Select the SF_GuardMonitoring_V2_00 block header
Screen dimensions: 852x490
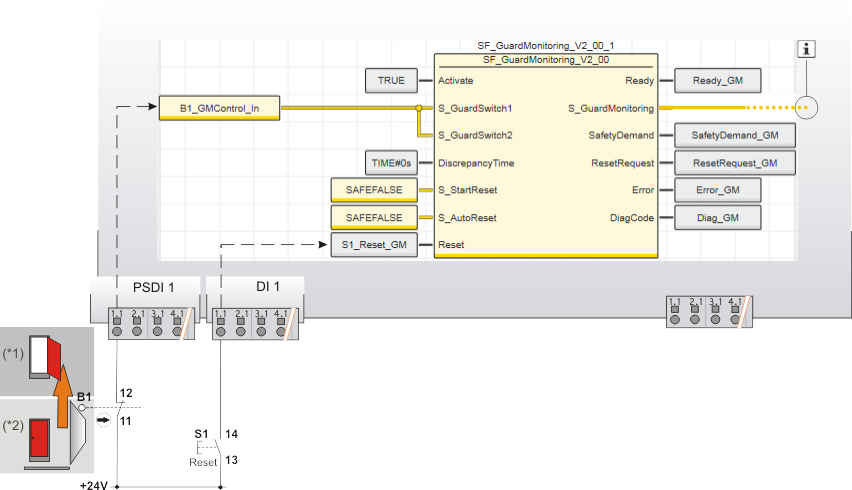[x=546, y=60]
